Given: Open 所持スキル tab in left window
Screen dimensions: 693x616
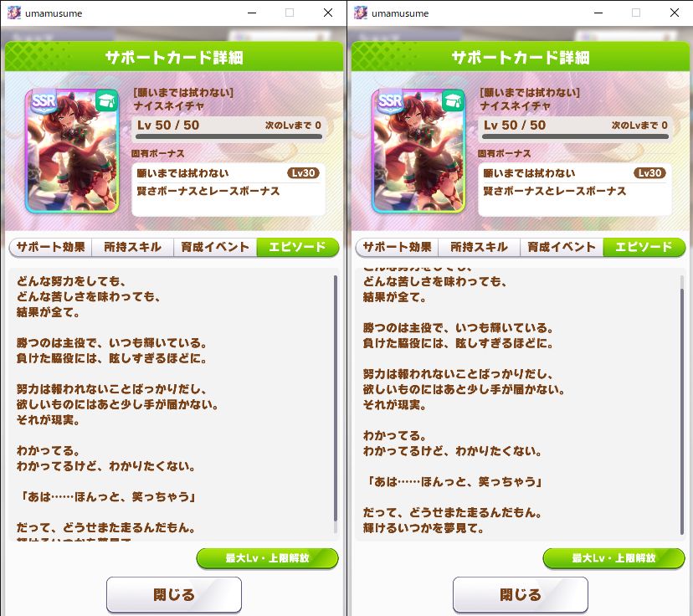Looking at the screenshot, I should (132, 247).
